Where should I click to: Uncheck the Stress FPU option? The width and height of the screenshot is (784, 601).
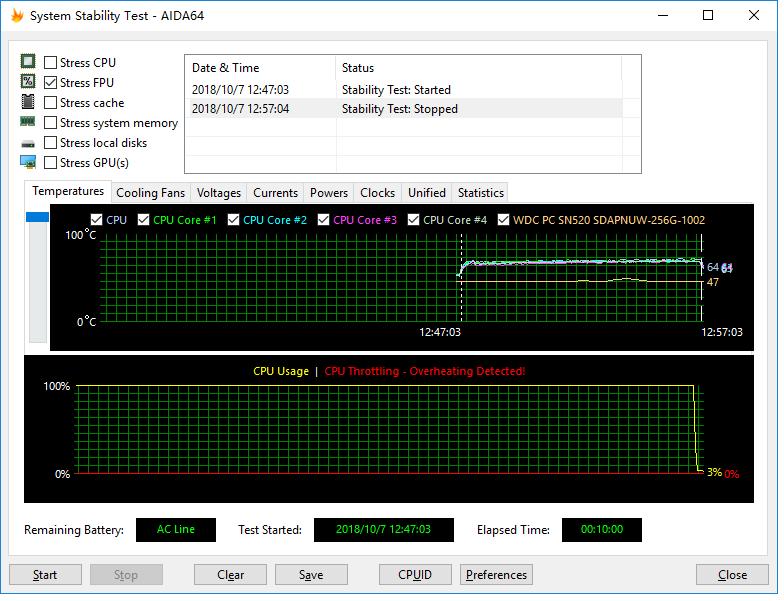pos(51,83)
